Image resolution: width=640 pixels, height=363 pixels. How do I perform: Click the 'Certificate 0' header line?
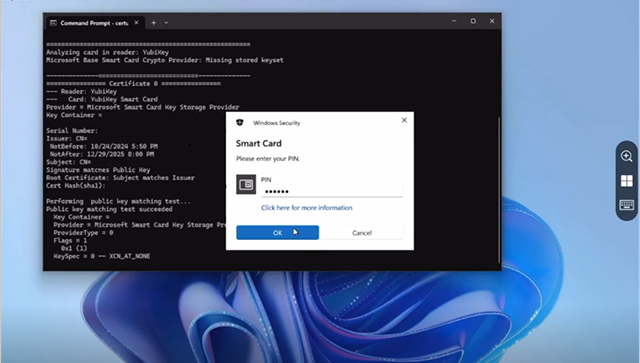tap(133, 83)
